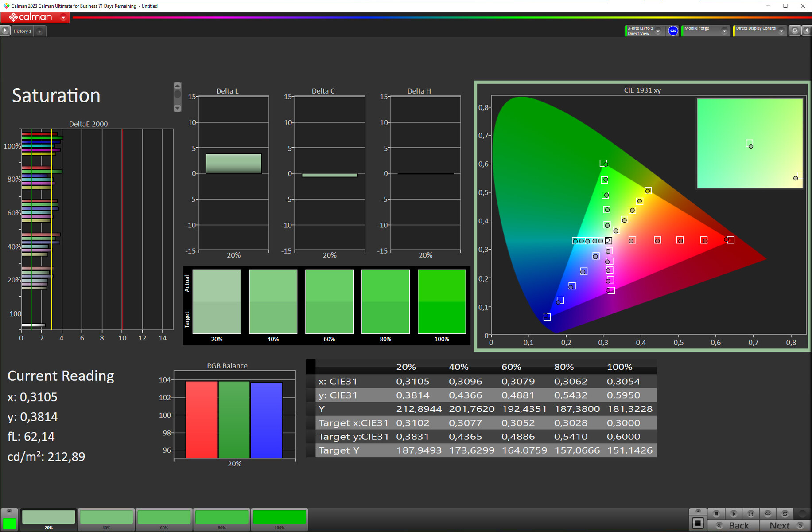Screen dimensions: 812x532
Task: Click the continuous read infinity icon
Action: point(768,513)
